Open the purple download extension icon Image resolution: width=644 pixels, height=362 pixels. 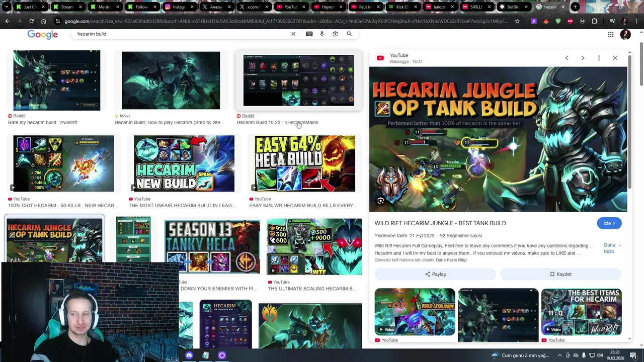534,21
